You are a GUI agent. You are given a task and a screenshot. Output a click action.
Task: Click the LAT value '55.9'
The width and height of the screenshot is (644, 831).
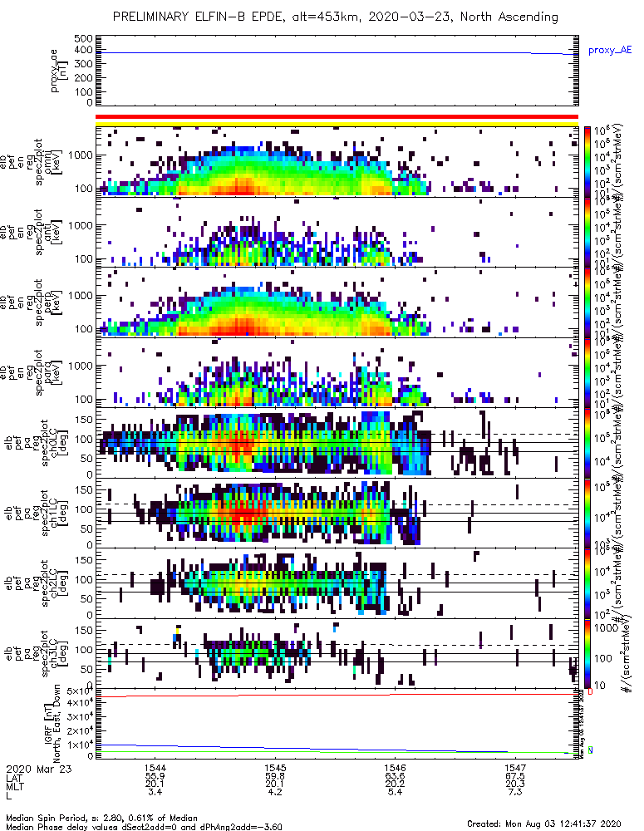[x=155, y=776]
